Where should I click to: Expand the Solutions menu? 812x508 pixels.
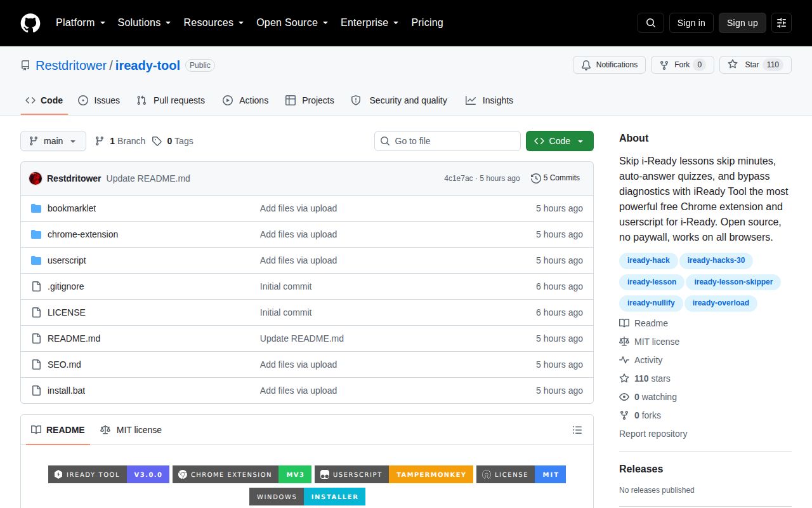[145, 23]
